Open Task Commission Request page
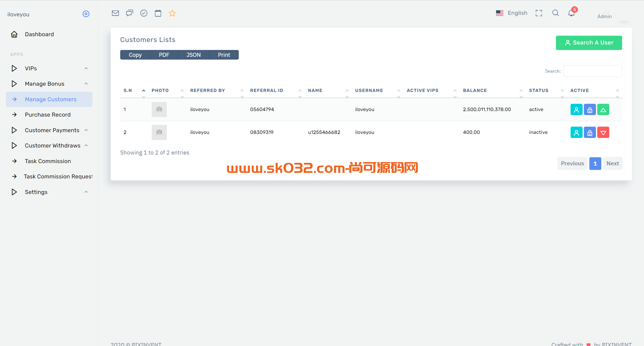This screenshot has height=346, width=644. pos(49,176)
